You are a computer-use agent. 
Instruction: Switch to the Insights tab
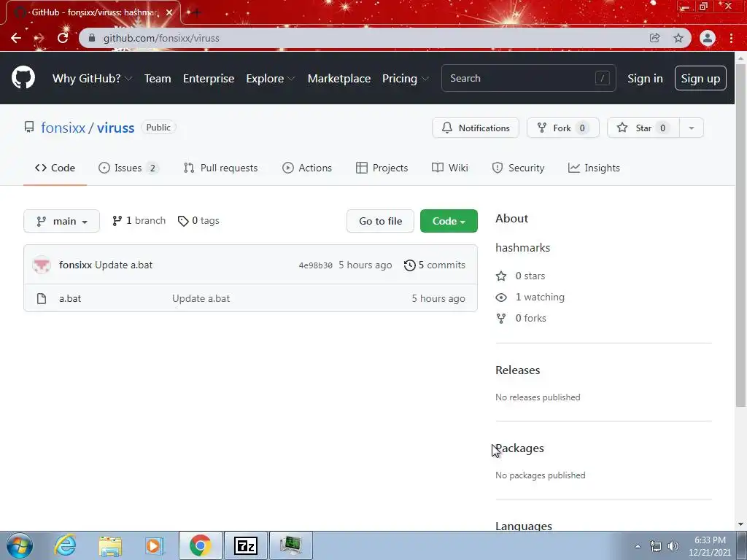pyautogui.click(x=594, y=168)
